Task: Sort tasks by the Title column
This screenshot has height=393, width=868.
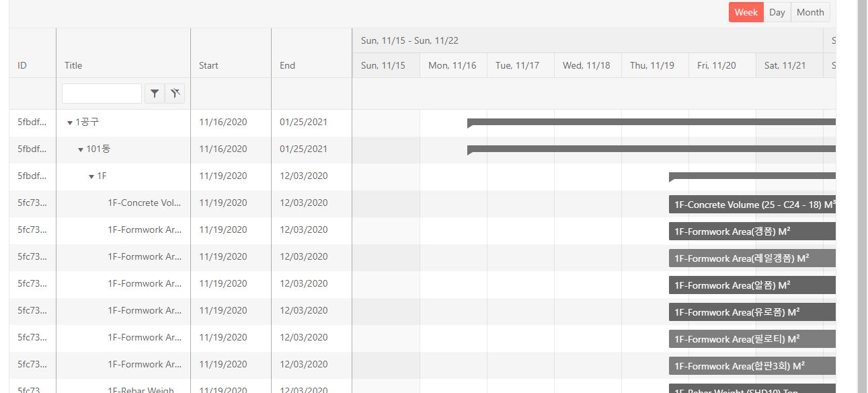Action: tap(72, 65)
